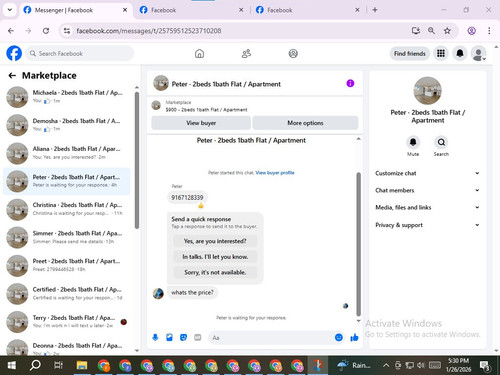Open Simmer's conversation in the list

67,237
